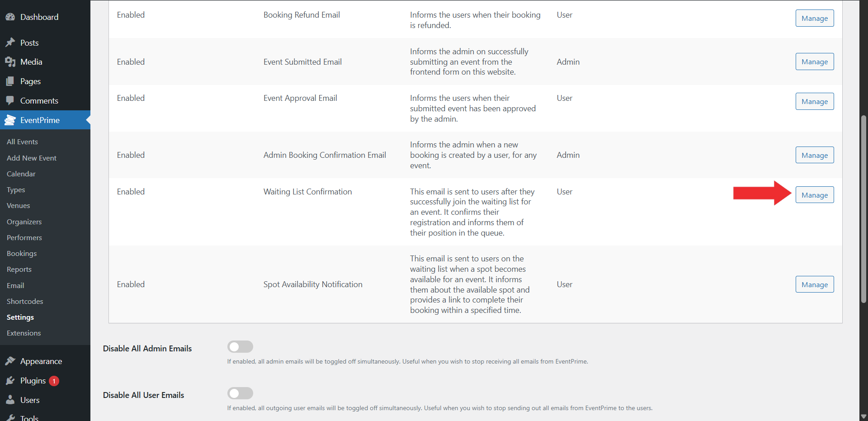
Task: Manage the Event Submitted Email
Action: click(814, 61)
